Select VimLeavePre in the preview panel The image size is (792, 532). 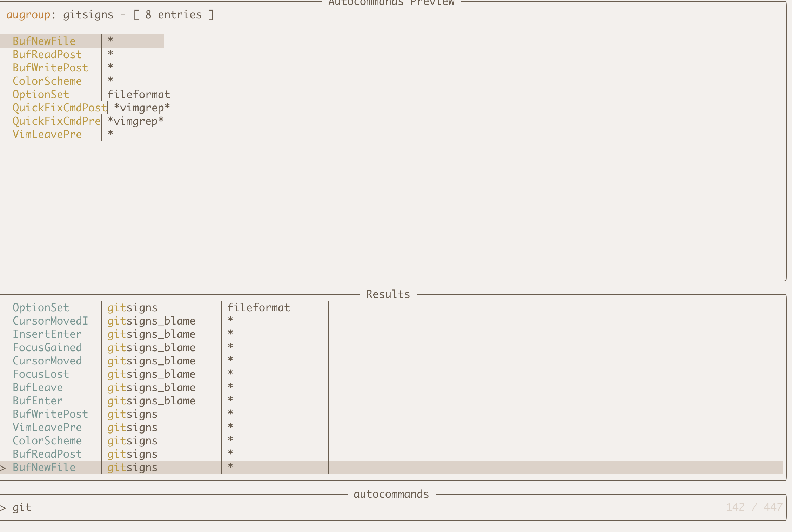47,134
